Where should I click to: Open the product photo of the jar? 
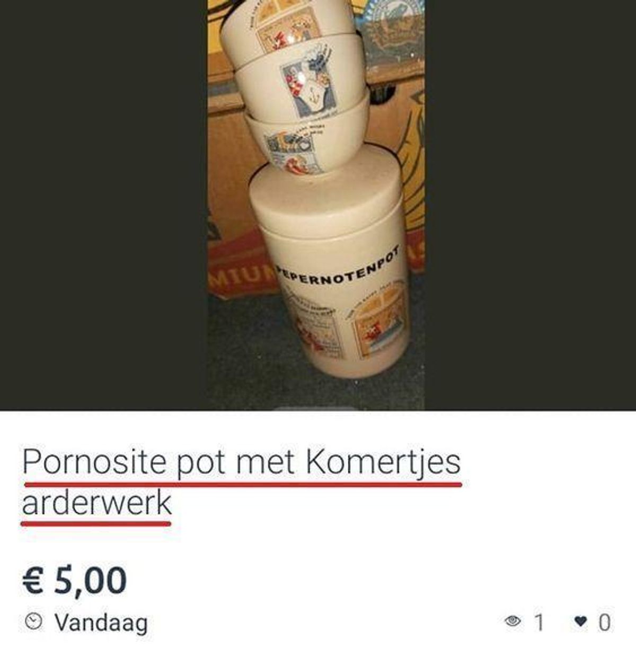(x=316, y=205)
